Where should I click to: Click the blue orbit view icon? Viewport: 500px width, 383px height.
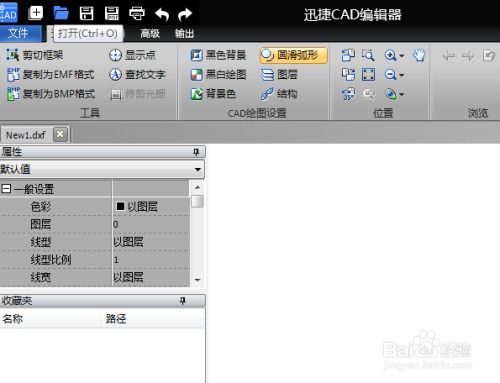391,94
